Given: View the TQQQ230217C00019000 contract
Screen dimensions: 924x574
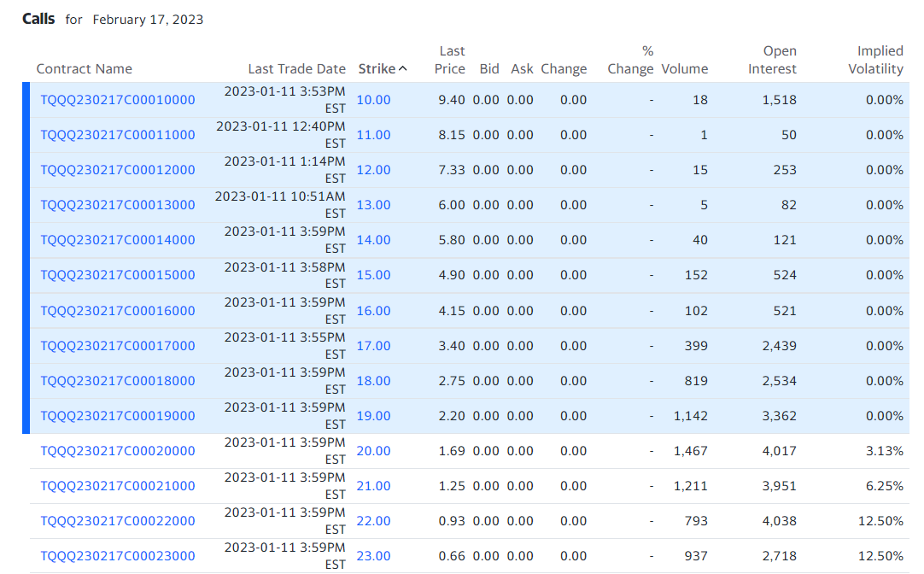Looking at the screenshot, I should pyautogui.click(x=118, y=416).
